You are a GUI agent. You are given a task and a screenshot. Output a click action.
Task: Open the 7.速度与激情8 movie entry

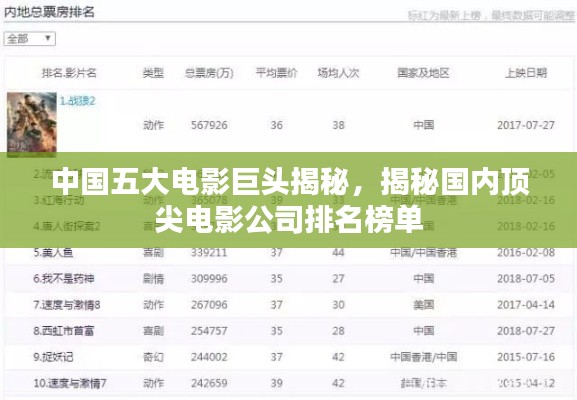67,305
